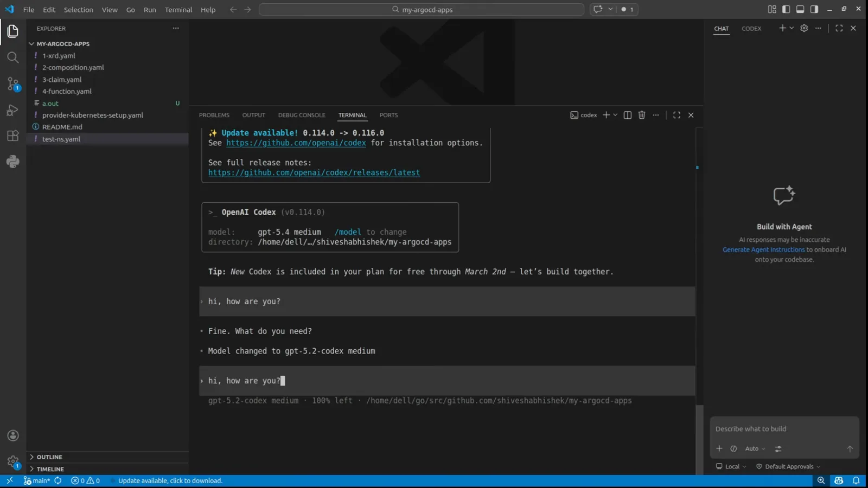Start a new chat with plus icon

pos(782,28)
